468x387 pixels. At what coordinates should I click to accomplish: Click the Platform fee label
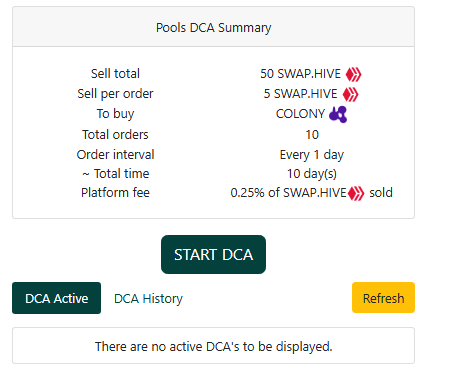pos(115,193)
